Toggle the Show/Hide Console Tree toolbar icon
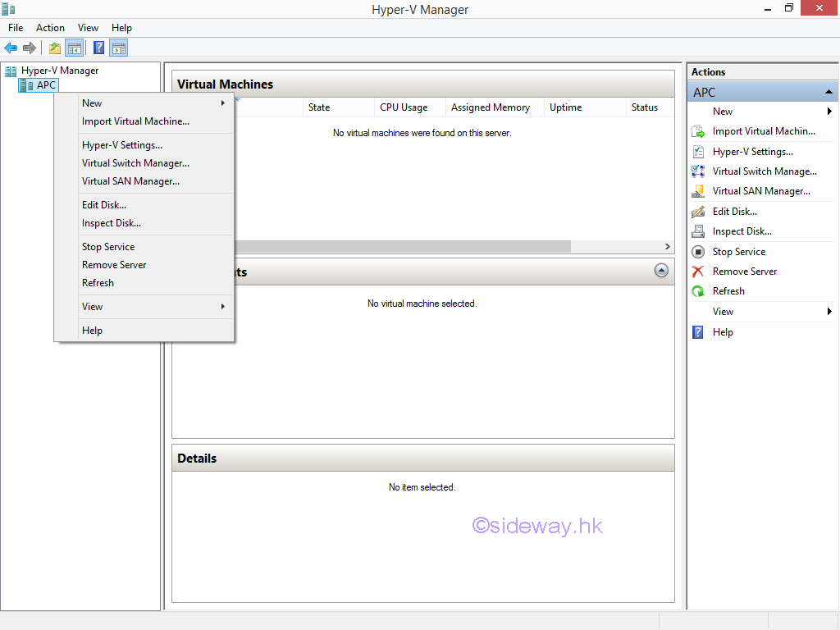 75,48
